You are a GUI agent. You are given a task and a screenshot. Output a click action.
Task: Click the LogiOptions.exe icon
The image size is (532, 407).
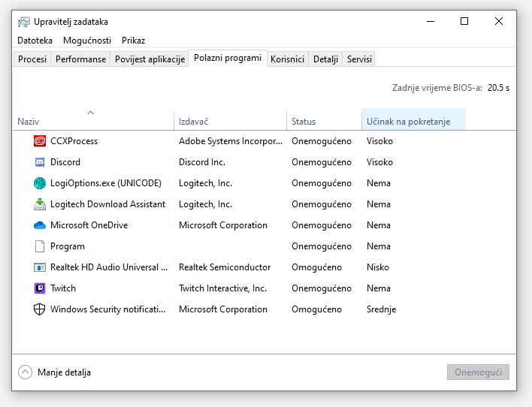click(x=40, y=183)
